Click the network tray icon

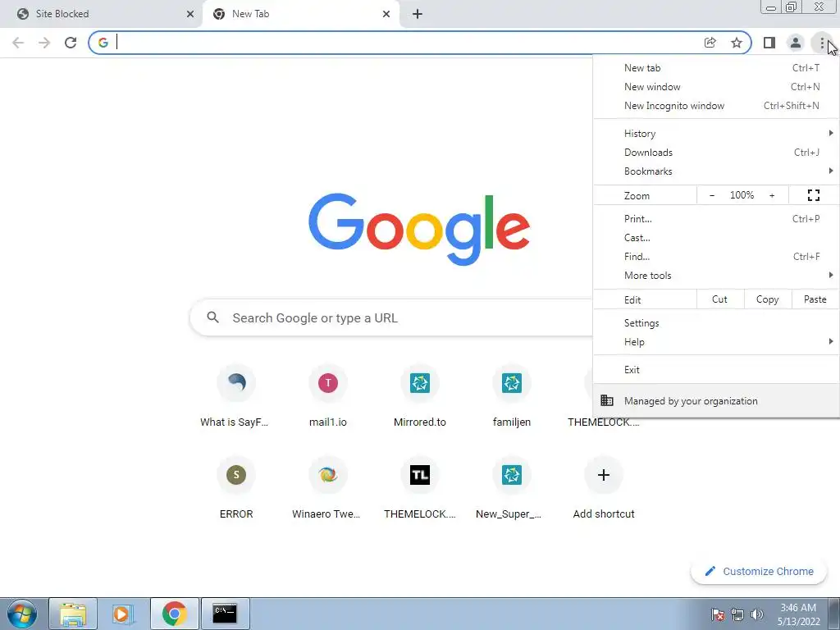click(737, 614)
